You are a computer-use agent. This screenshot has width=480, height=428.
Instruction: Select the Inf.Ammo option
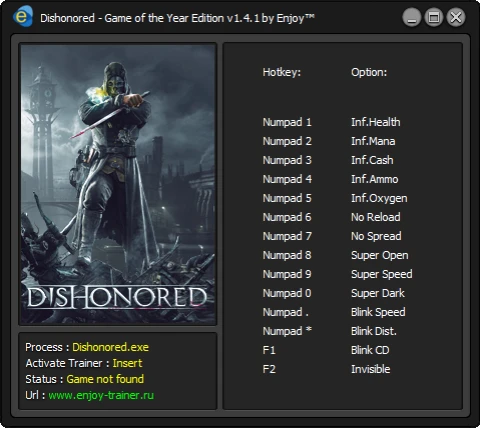tap(375, 179)
